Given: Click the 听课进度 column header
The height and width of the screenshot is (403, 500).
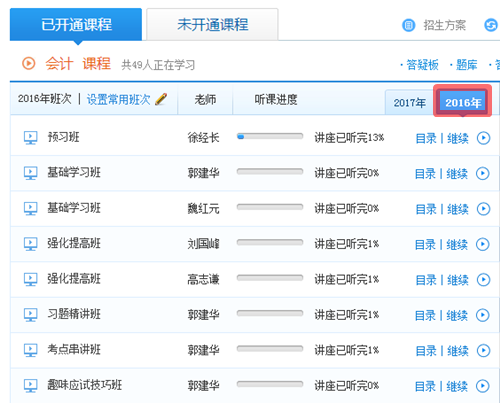Looking at the screenshot, I should click(276, 99).
